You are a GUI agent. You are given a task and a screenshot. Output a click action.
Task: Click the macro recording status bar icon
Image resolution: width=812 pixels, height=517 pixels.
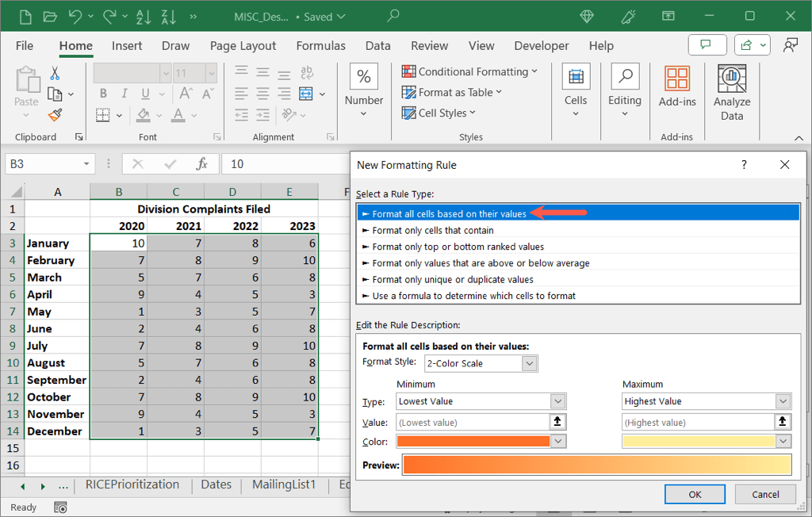click(x=60, y=507)
